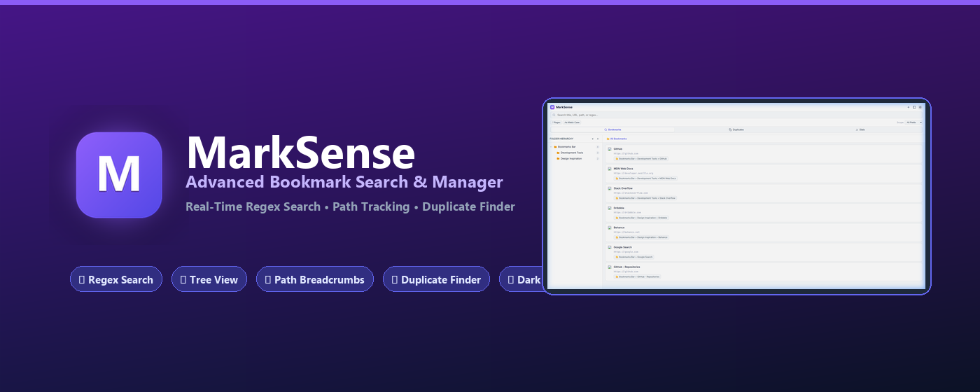Open the GitHub - Repositories bookmark

point(626,267)
